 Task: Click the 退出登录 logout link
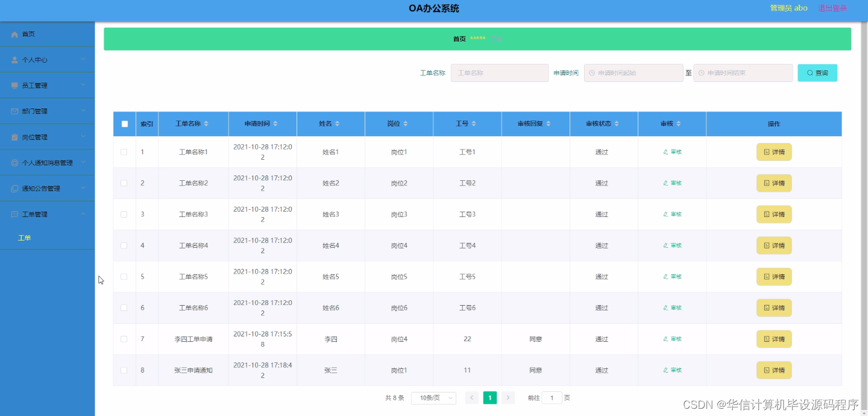833,8
